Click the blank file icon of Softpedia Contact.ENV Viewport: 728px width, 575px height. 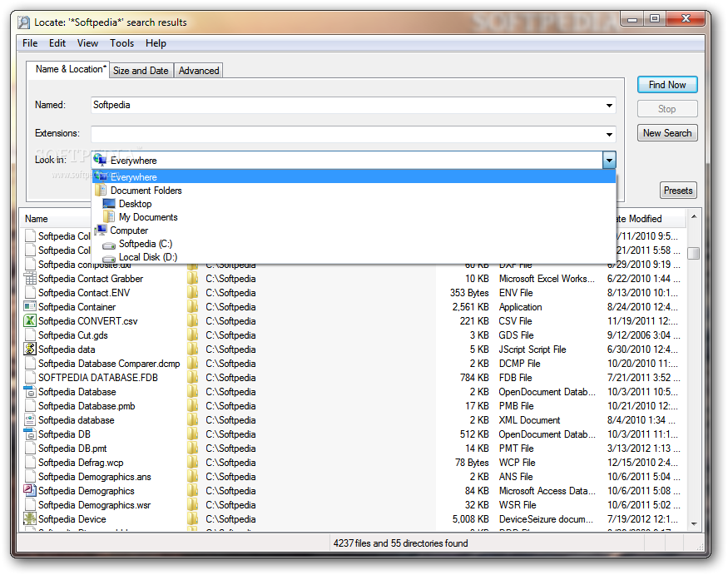pos(30,293)
